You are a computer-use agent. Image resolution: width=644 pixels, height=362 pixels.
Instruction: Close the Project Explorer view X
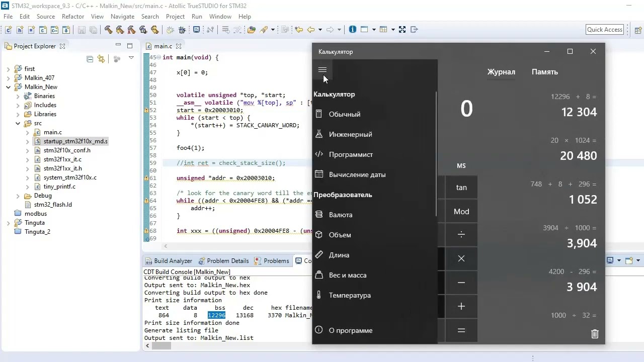click(x=62, y=46)
